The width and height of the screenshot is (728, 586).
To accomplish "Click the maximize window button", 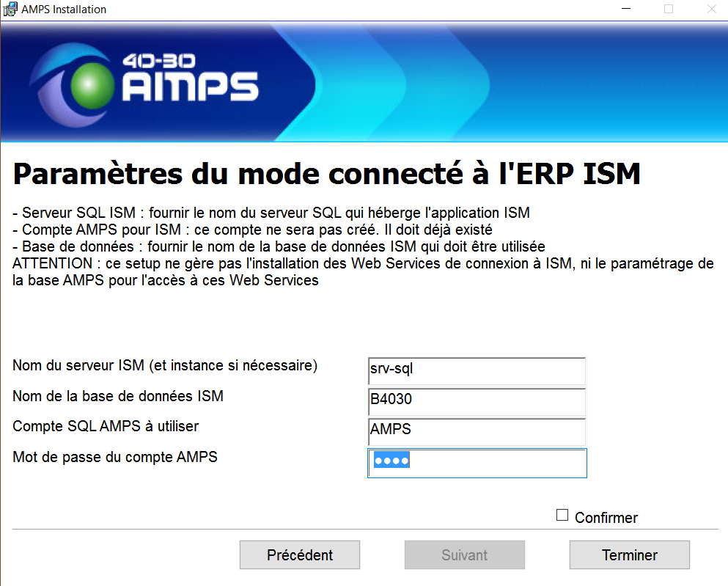I will pos(668,10).
